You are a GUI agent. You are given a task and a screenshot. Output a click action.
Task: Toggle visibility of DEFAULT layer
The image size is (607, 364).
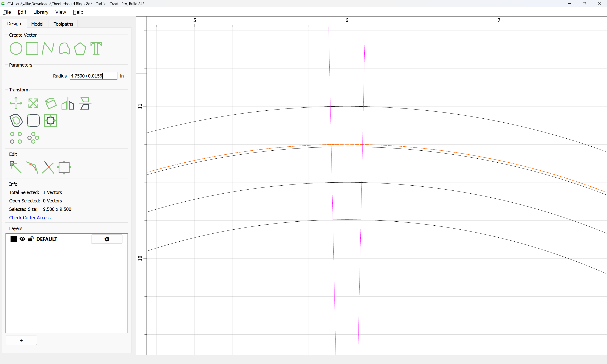[x=22, y=239]
